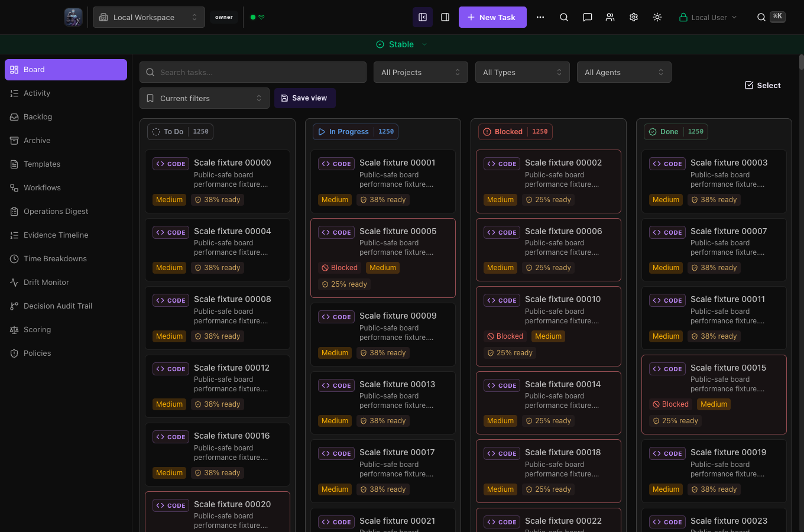
Task: Open Scale fixture 00011 card
Action: [714, 318]
